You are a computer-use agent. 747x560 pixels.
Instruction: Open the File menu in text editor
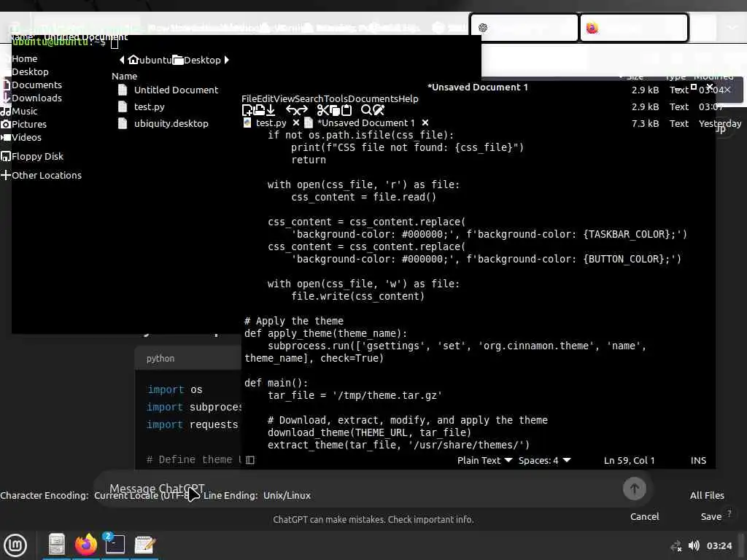point(249,98)
